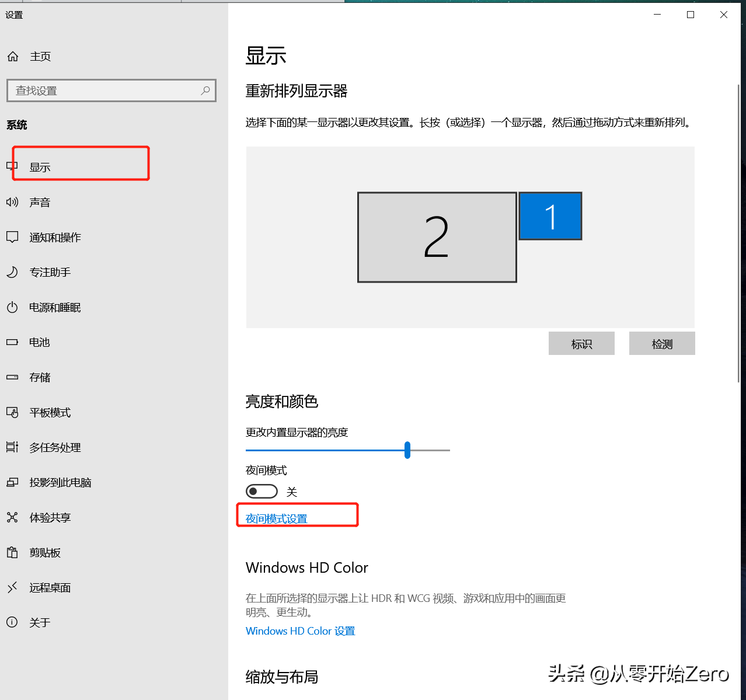Click the moon icon beside 专注助手

click(12, 272)
